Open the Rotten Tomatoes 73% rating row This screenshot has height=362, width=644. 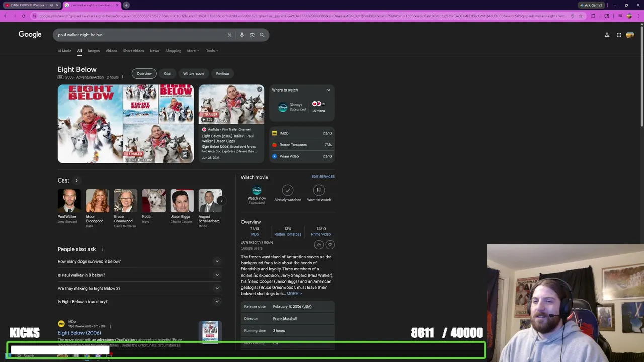tap(302, 145)
